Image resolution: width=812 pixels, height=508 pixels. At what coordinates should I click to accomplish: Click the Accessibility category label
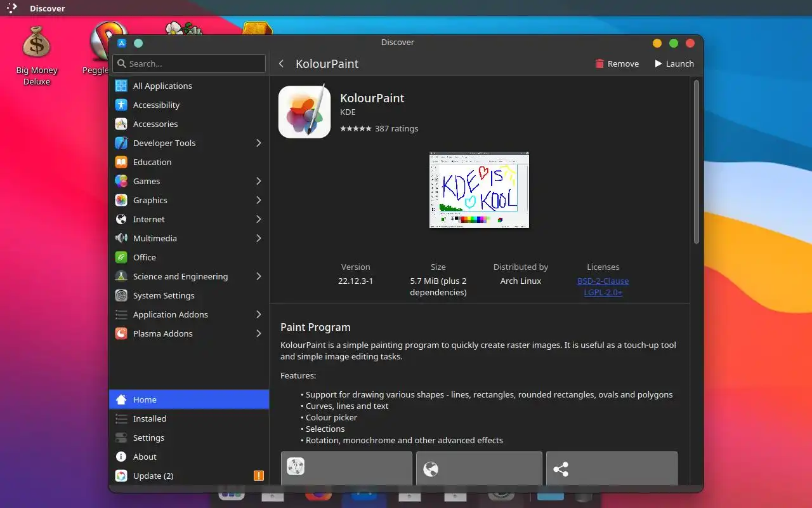[156, 105]
